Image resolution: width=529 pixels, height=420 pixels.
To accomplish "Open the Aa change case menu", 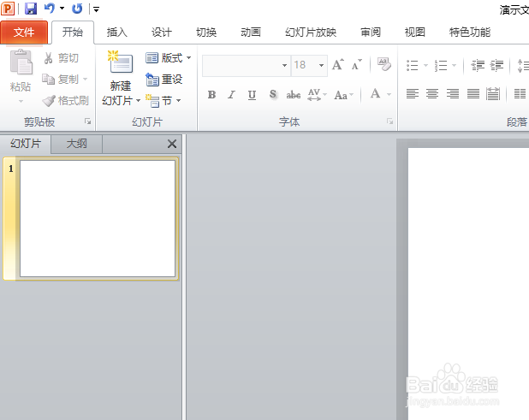I will [344, 96].
